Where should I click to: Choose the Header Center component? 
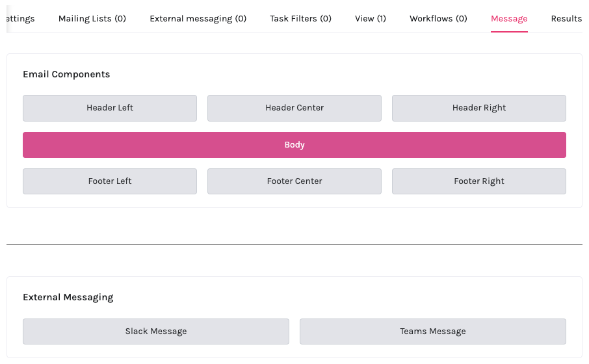pos(294,108)
